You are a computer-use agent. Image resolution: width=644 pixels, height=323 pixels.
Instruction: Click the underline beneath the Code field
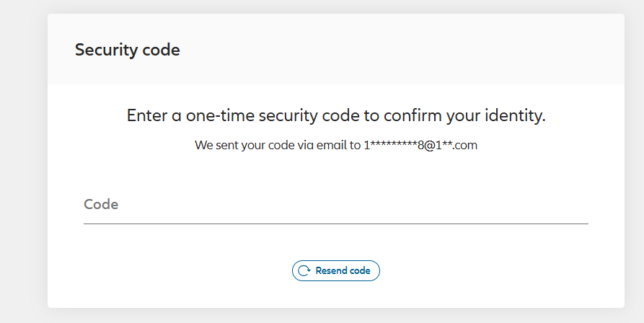(335, 224)
